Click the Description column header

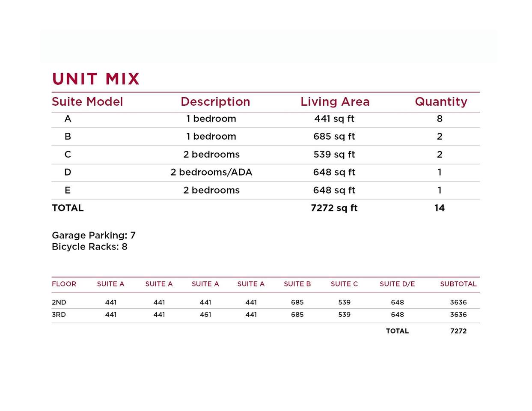215,102
